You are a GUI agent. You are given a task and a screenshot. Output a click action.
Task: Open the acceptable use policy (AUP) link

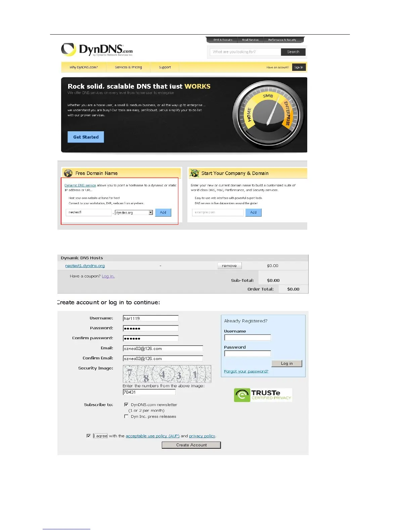pos(152,436)
